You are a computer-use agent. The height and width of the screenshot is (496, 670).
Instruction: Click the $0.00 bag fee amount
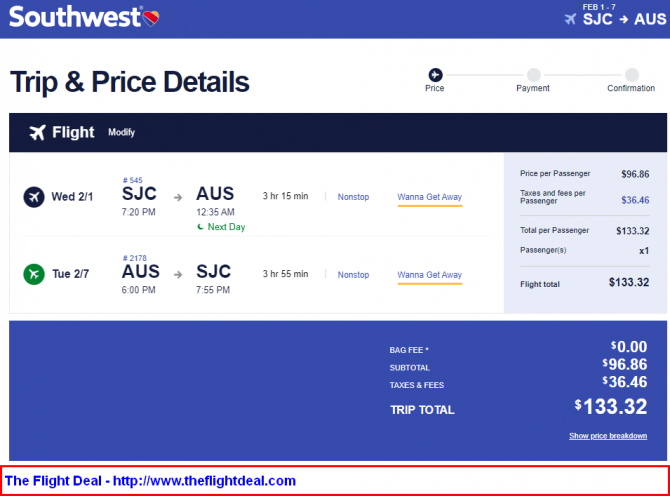[x=629, y=346]
